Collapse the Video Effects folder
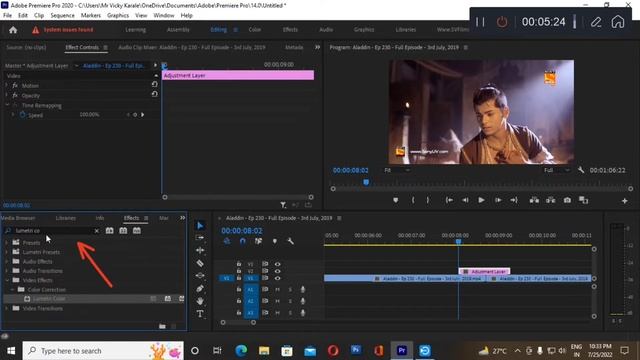This screenshot has height=360, width=640. point(7,280)
